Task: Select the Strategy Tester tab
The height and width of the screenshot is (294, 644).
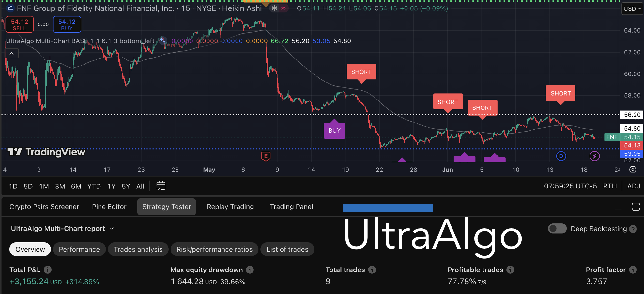Action: (167, 207)
